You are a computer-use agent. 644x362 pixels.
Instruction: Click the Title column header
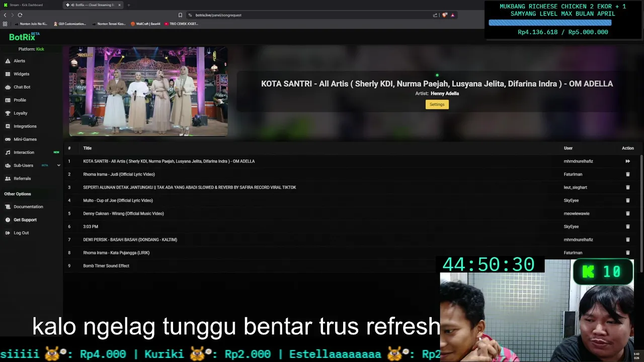click(88, 148)
